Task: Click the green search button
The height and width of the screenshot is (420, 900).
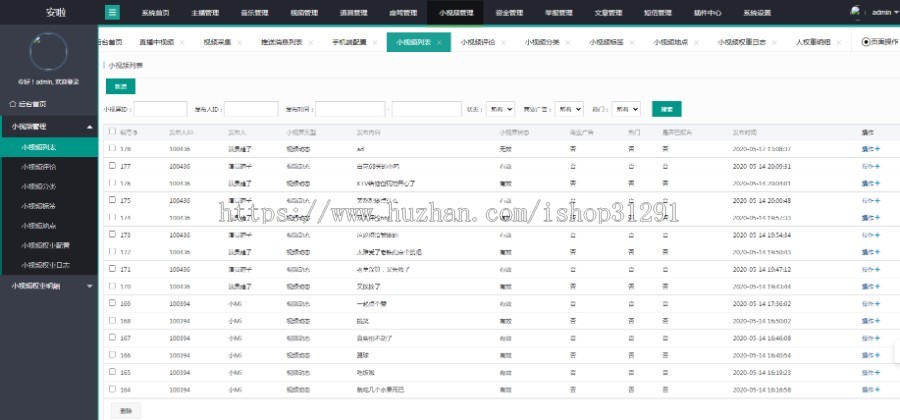Action: [x=666, y=109]
